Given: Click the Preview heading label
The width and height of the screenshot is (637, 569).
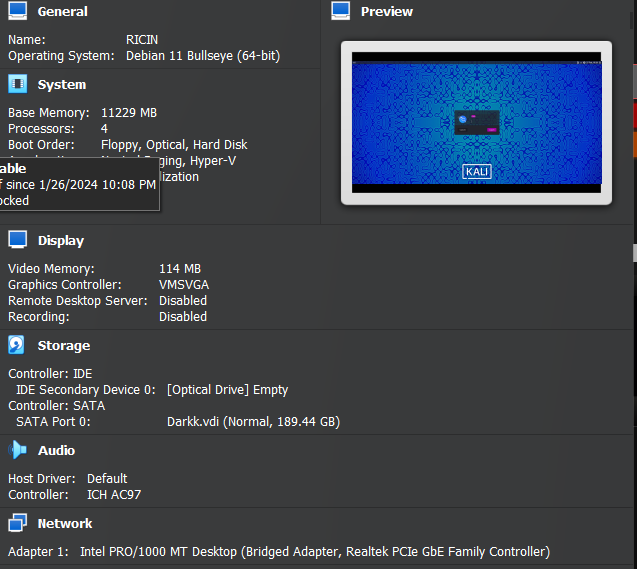Looking at the screenshot, I should (x=387, y=11).
